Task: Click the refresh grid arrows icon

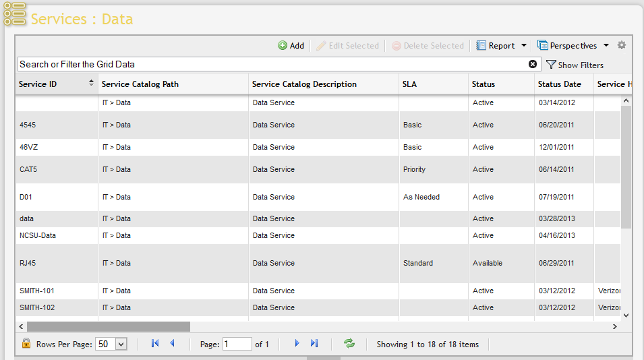Action: [349, 344]
